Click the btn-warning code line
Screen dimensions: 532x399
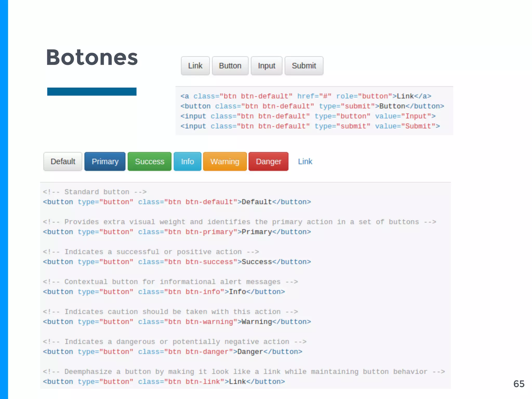pyautogui.click(x=177, y=322)
